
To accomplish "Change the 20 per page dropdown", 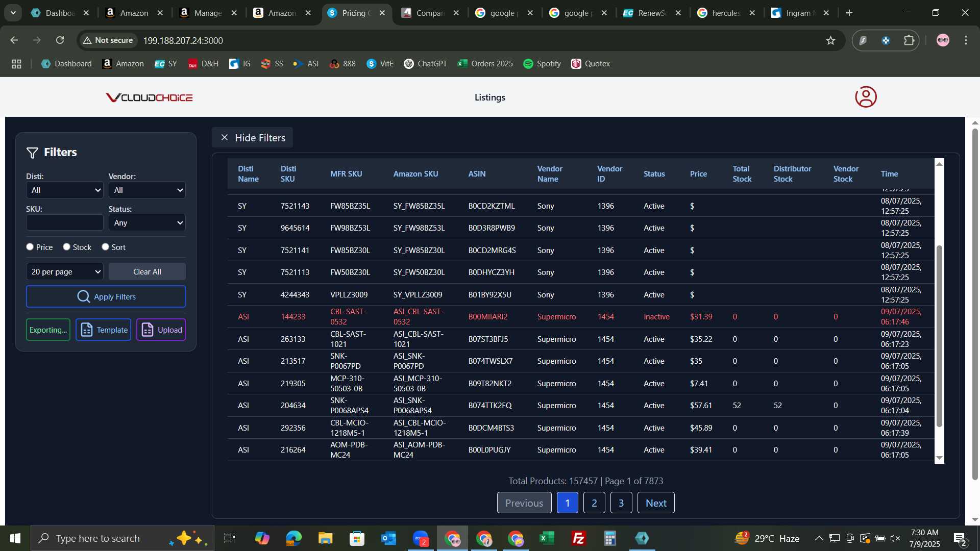I will pos(65,271).
